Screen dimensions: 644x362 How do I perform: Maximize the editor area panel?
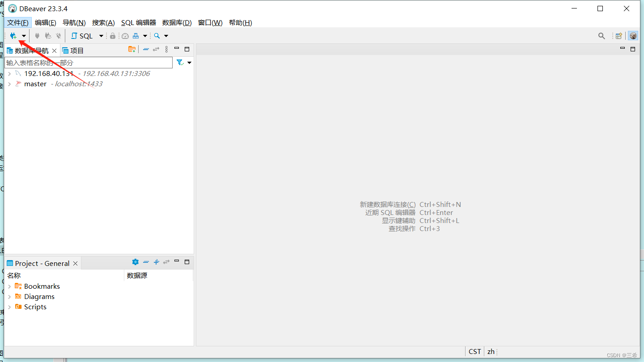tap(633, 49)
